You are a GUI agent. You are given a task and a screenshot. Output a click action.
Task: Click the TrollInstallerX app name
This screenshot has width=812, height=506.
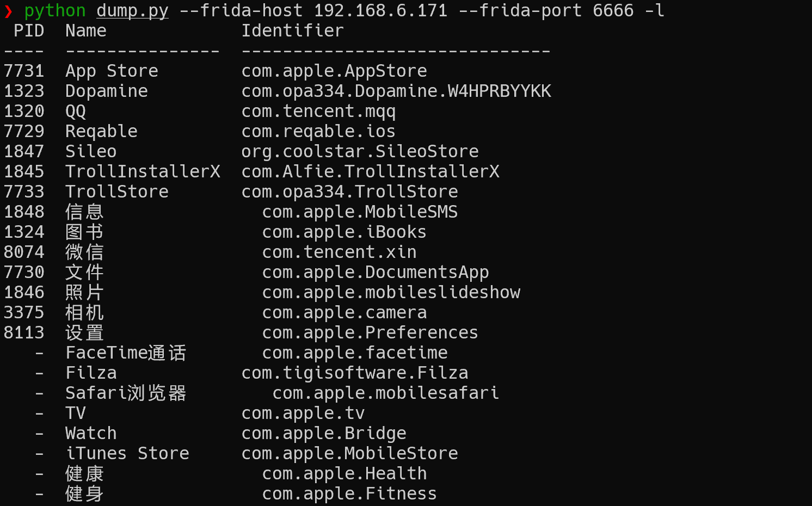[143, 172]
